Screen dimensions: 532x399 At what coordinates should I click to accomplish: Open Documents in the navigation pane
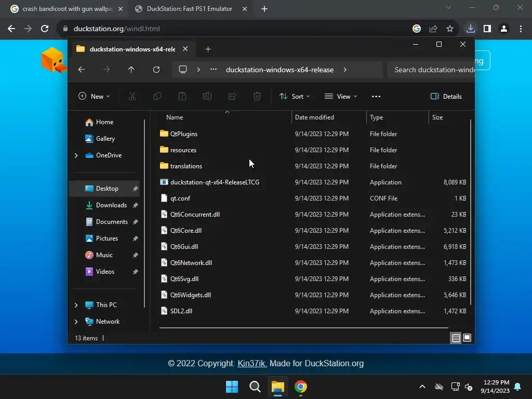tap(104, 222)
